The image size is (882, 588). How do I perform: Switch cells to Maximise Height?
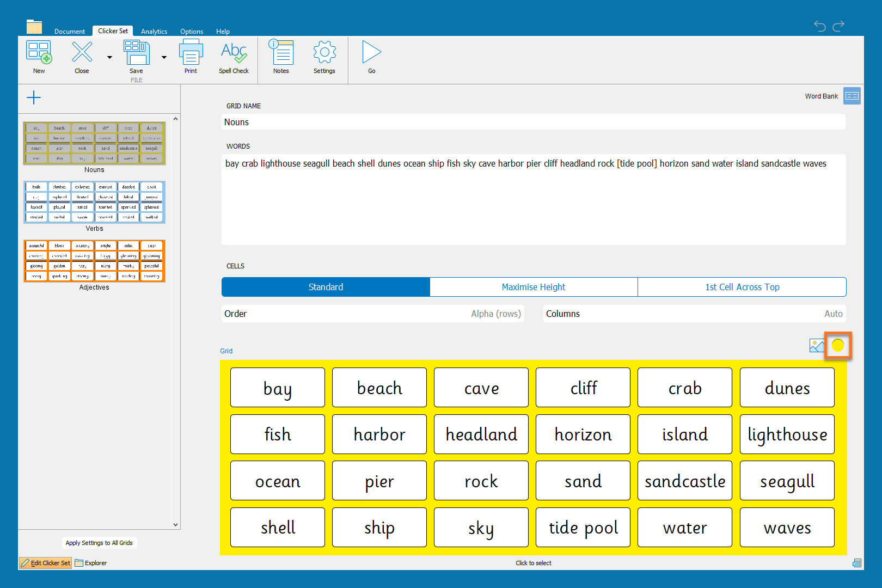534,287
